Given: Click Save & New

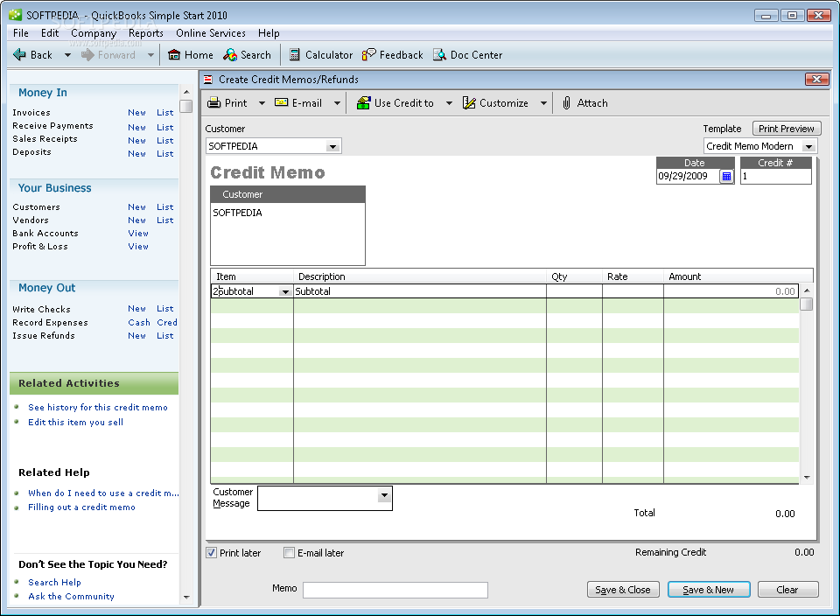Looking at the screenshot, I should coord(709,590).
